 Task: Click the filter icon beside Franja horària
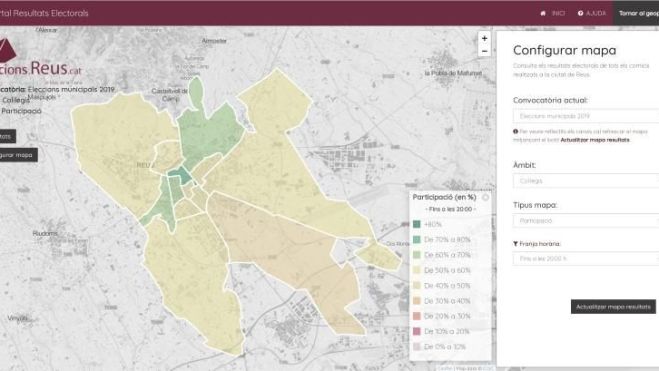pos(515,244)
